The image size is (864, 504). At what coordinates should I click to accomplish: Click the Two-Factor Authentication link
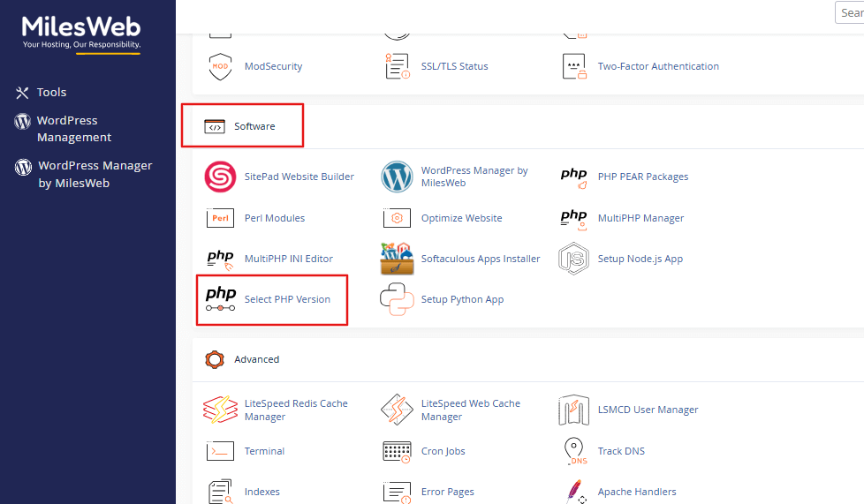click(x=657, y=66)
